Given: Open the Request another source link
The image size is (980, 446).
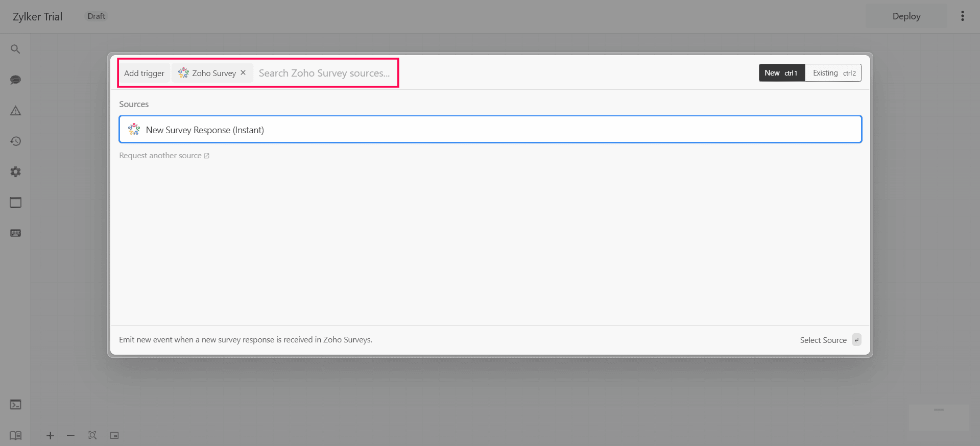Looking at the screenshot, I should click(164, 156).
